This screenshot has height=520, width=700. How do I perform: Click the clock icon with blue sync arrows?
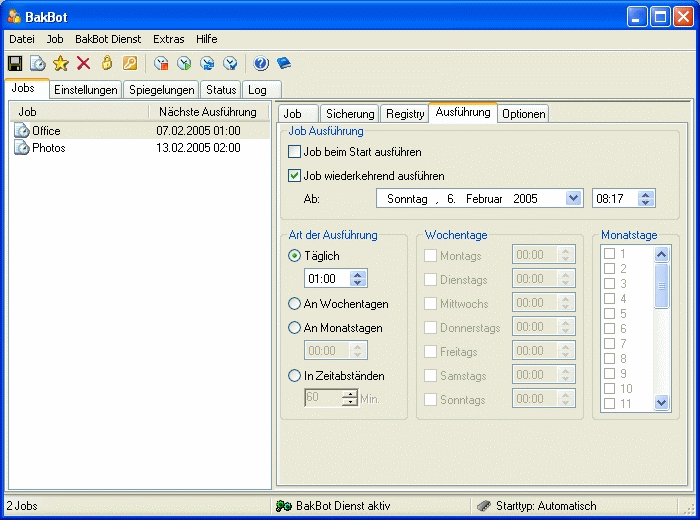pyautogui.click(x=207, y=63)
